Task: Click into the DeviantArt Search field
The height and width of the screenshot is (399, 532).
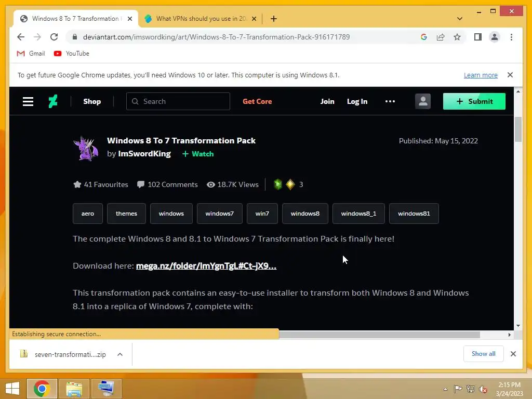Action: click(178, 101)
